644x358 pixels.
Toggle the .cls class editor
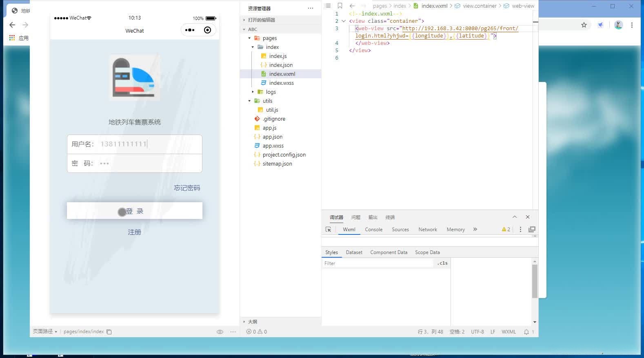point(442,263)
